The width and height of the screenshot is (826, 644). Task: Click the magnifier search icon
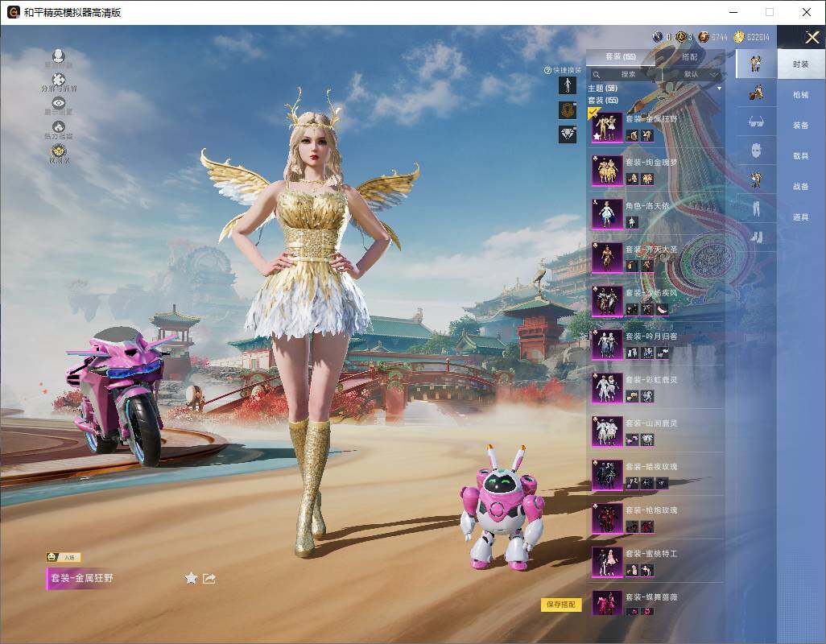click(x=597, y=75)
